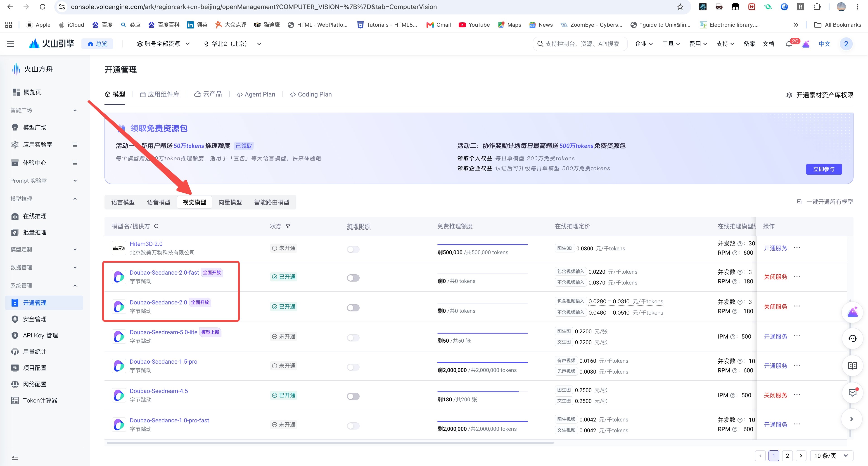Toggle inference limit for Doubao-Seedream-5.0-lite
Image resolution: width=868 pixels, height=466 pixels.
pos(353,337)
